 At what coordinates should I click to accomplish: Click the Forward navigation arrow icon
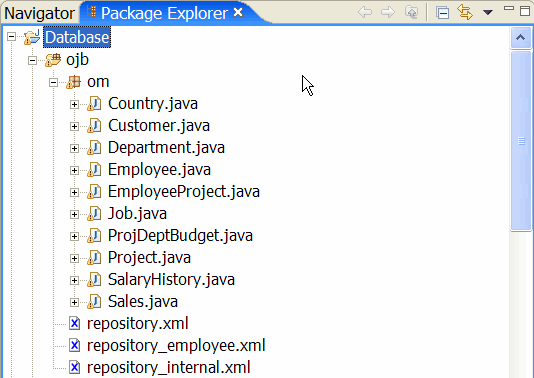pos(388,13)
